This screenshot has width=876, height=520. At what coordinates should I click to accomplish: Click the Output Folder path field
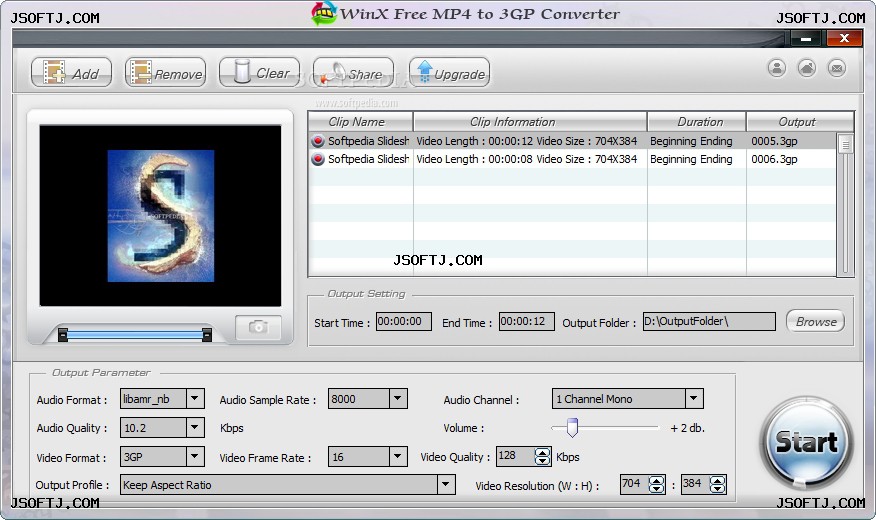coord(709,321)
